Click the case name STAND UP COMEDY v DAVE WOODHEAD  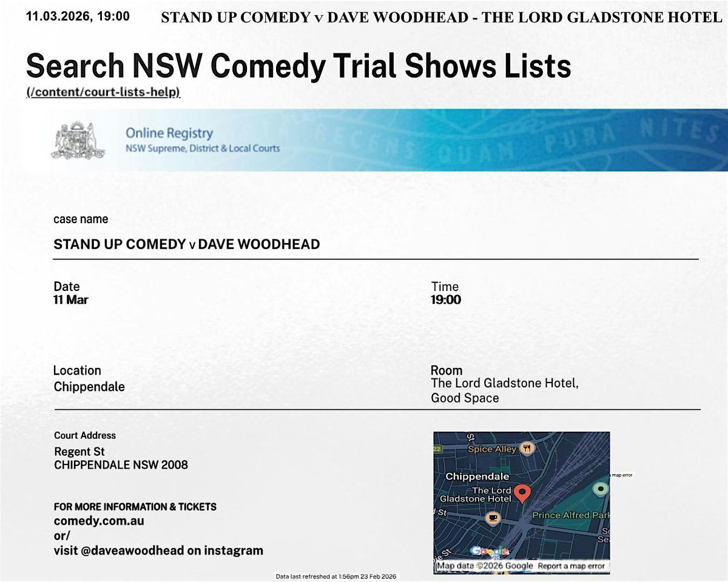pyautogui.click(x=186, y=244)
